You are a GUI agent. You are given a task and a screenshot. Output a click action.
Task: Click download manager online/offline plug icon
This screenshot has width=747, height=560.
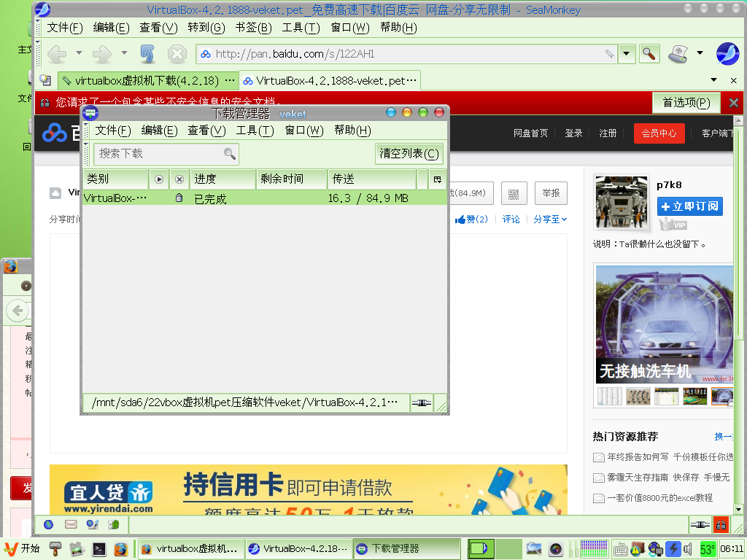click(422, 402)
